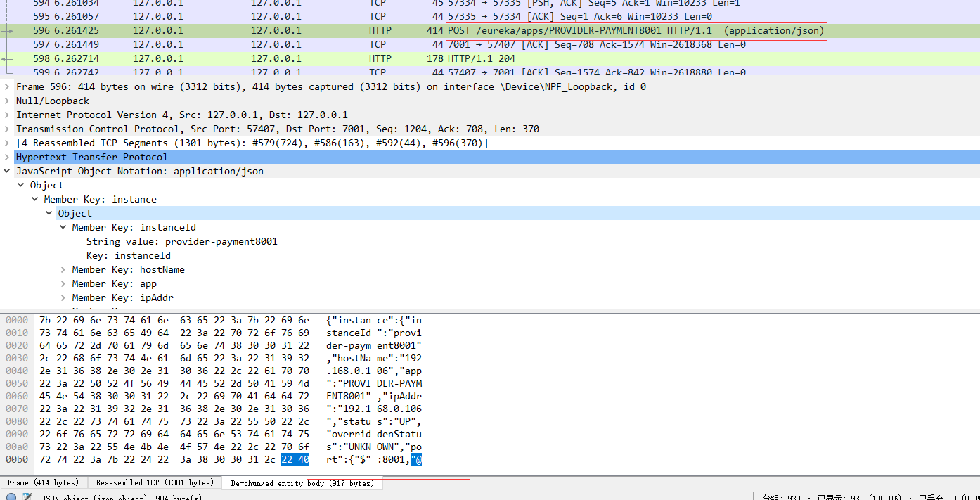Click hex offset 0050 in bytes pane
Viewport: 980px width, 500px height.
[x=17, y=383]
